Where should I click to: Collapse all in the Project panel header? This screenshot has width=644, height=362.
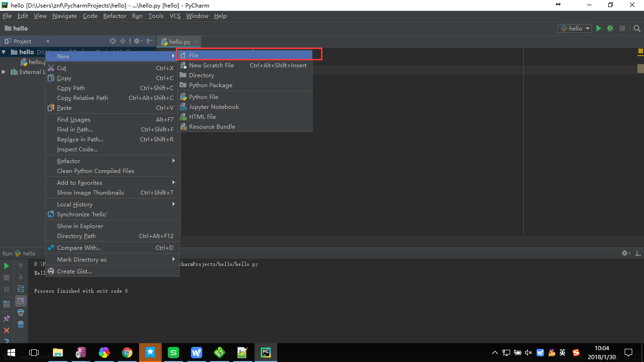(123, 41)
